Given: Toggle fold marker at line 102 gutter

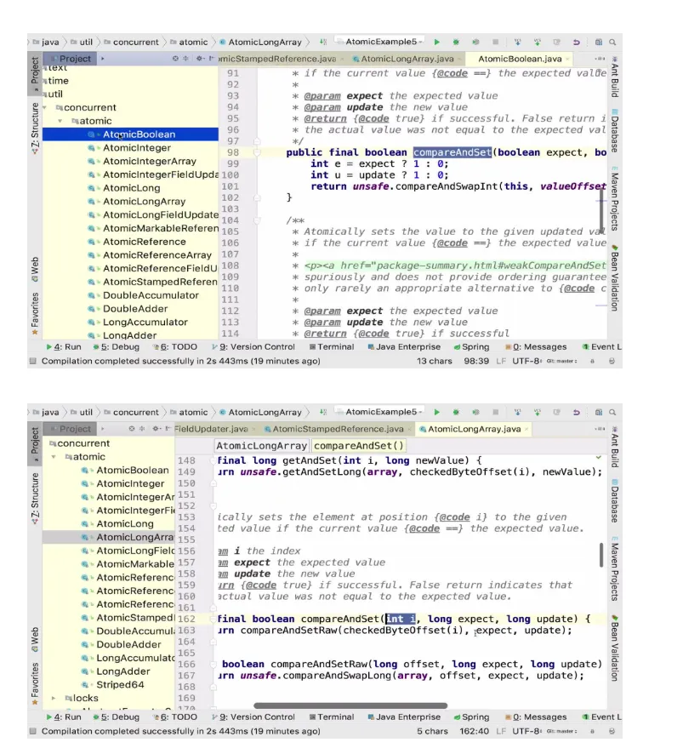Looking at the screenshot, I should pyautogui.click(x=257, y=197).
